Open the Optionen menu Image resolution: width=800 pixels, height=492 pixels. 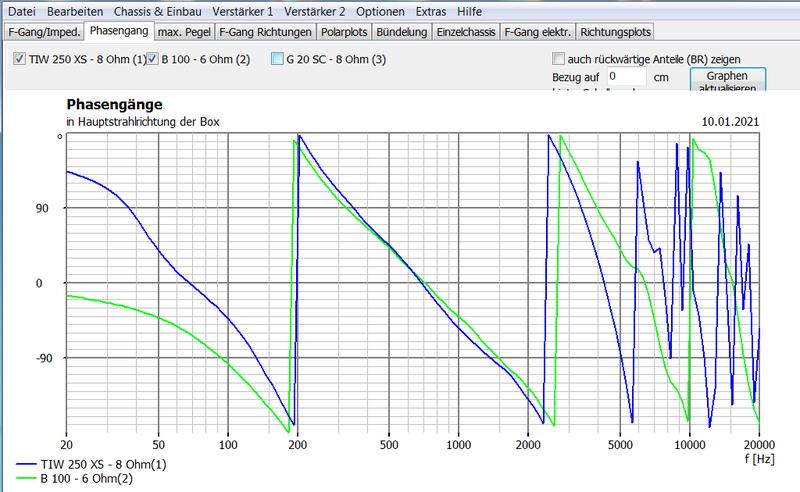[378, 11]
